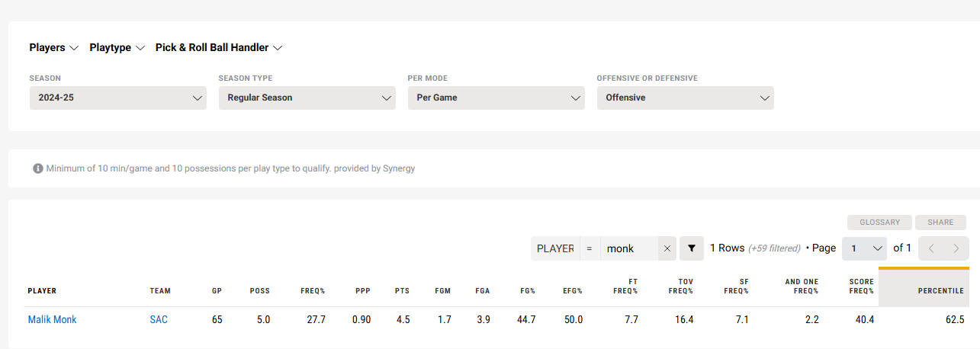This screenshot has width=980, height=349.
Task: Switch the Offensive or Defensive dropdown
Action: pyautogui.click(x=685, y=98)
